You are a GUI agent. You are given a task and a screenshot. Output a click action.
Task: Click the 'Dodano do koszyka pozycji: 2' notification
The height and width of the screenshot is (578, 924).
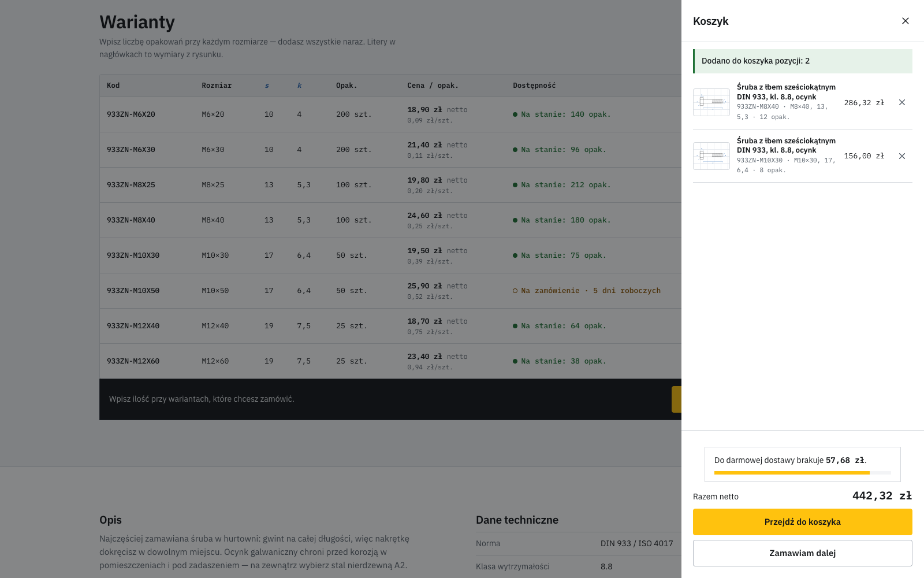[802, 61]
